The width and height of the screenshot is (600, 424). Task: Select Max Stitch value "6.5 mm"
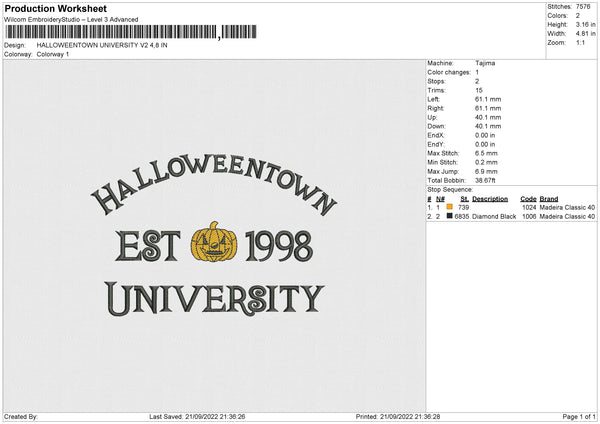coord(486,153)
